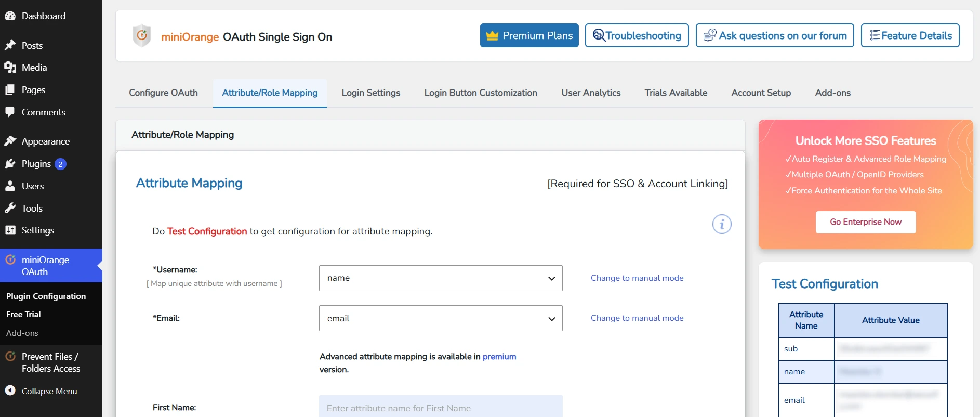The width and height of the screenshot is (980, 417).
Task: Click the Premium Plans button
Action: point(529,35)
